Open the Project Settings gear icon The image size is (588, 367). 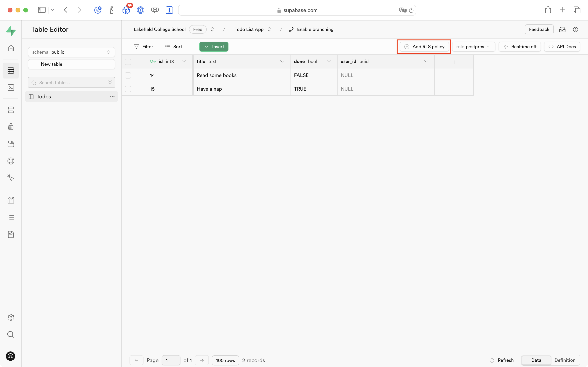(x=11, y=317)
